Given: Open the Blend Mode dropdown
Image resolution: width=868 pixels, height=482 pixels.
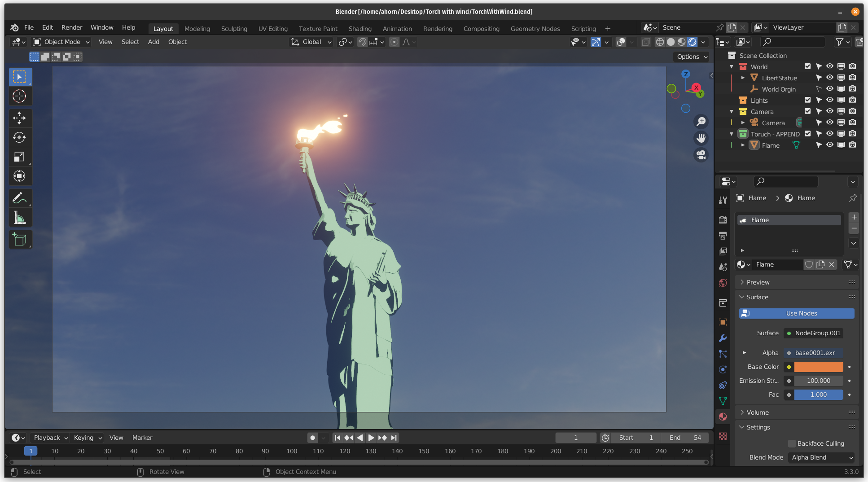Looking at the screenshot, I should point(821,457).
